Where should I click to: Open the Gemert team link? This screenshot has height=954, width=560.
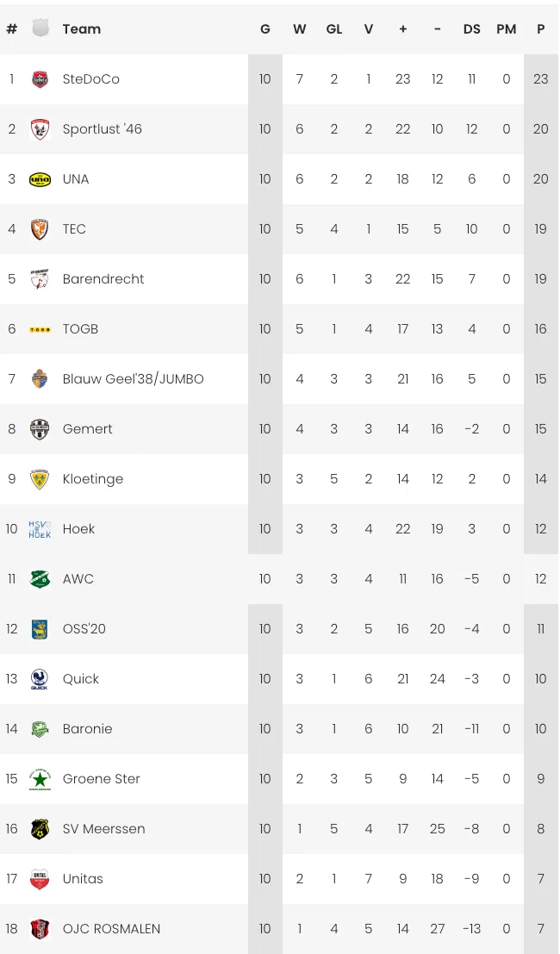pyautogui.click(x=87, y=429)
